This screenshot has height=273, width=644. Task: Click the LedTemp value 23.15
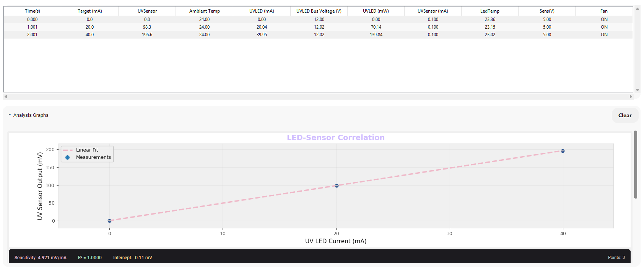490,27
